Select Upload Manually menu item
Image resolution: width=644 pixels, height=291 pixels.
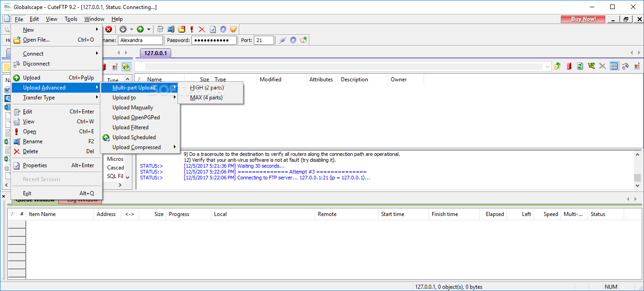point(140,108)
